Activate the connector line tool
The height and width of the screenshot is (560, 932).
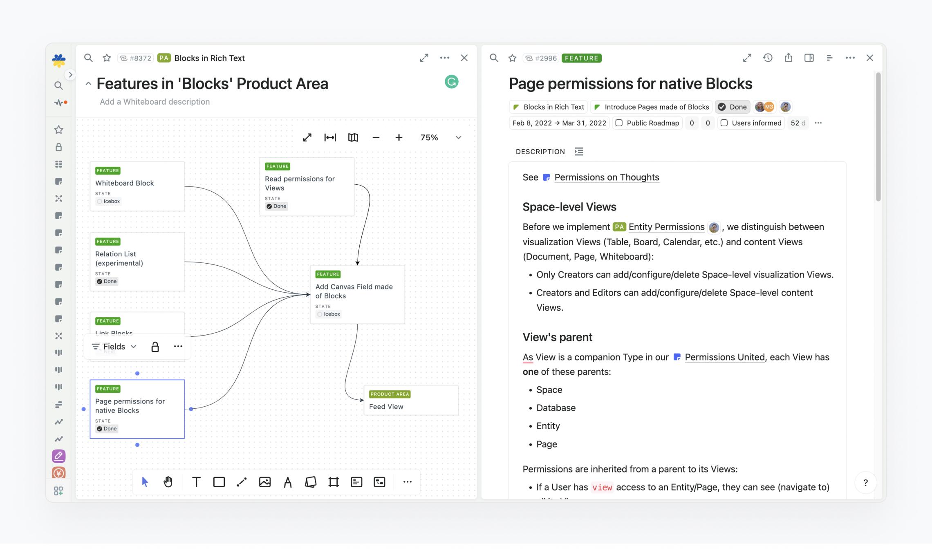[x=242, y=482]
